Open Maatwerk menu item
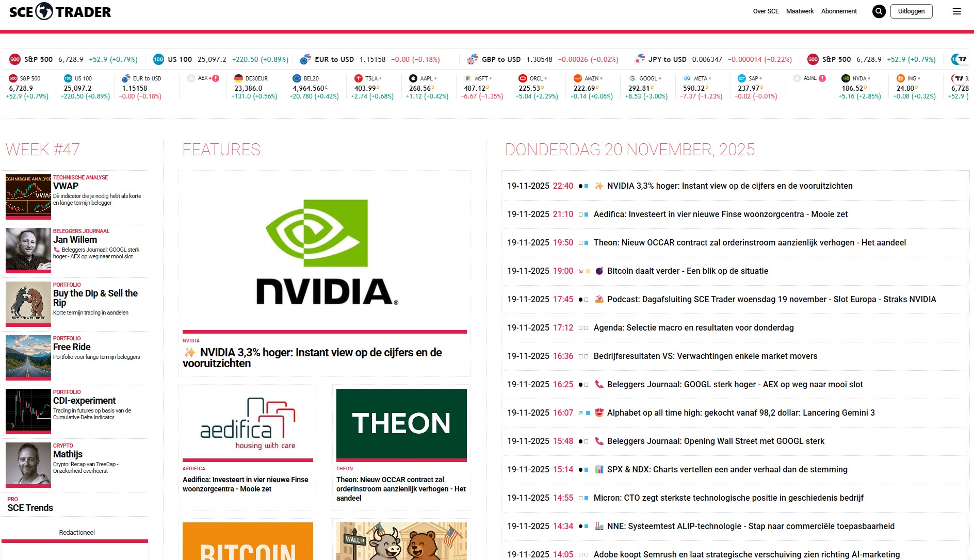Viewport: 974px width, 560px height. [800, 11]
